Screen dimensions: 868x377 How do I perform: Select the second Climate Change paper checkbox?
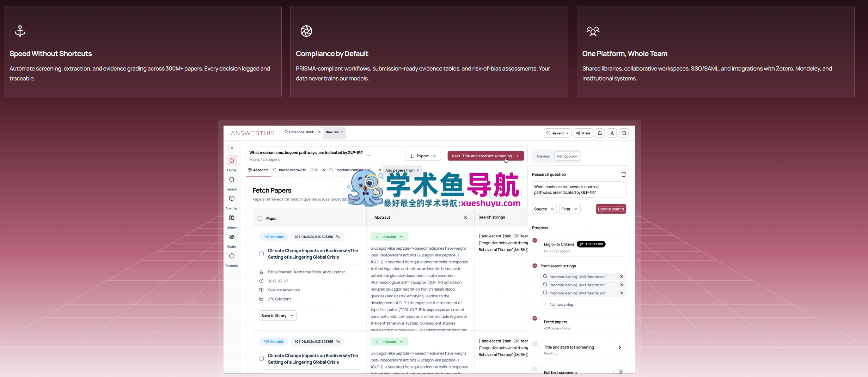[261, 359]
